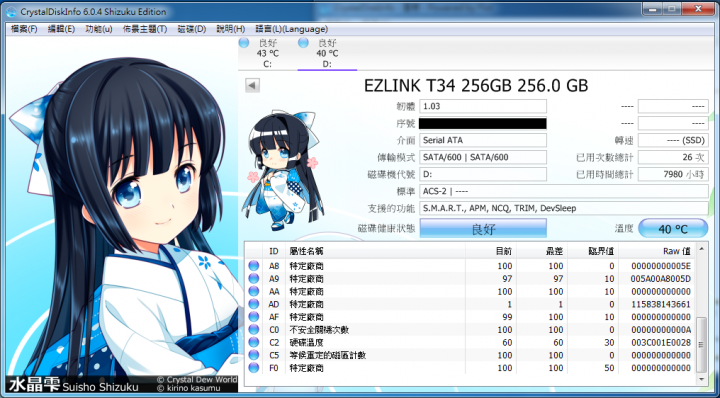
Task: Open the 佈景主題(T) menu
Action: pos(145,29)
